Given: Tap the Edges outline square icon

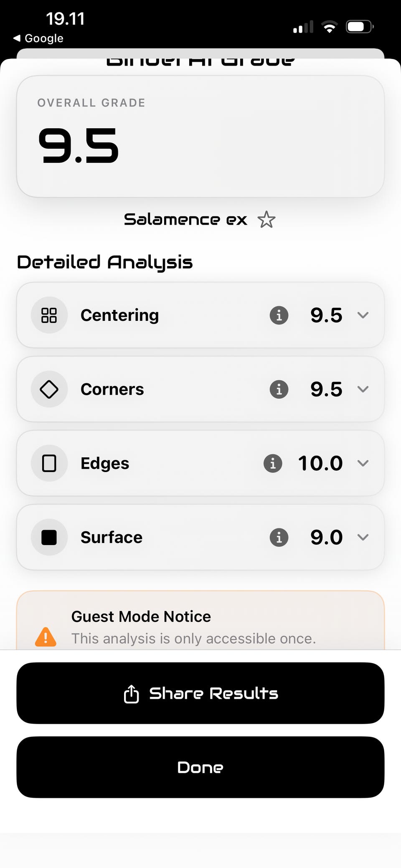Looking at the screenshot, I should (49, 463).
